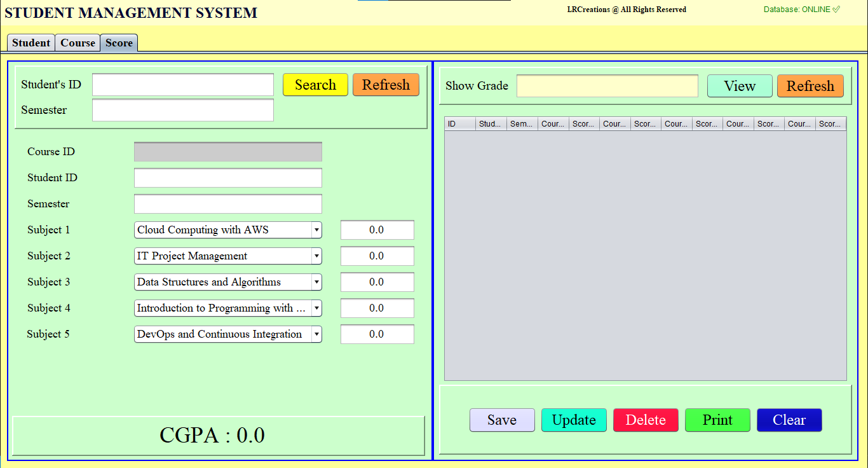Click the ID column header in table
The height and width of the screenshot is (468, 868).
[x=459, y=124]
